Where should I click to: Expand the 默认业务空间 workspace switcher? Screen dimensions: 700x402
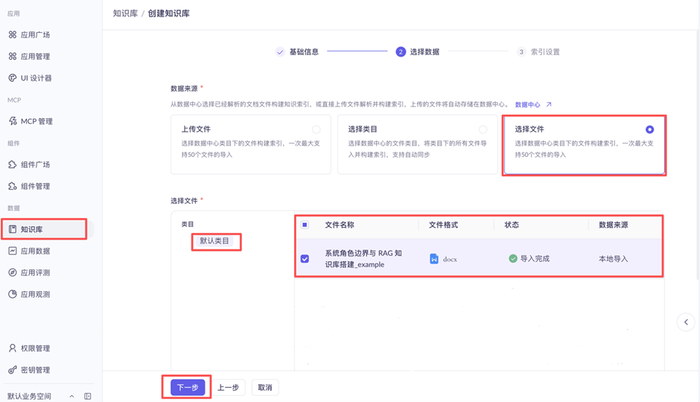point(71,396)
